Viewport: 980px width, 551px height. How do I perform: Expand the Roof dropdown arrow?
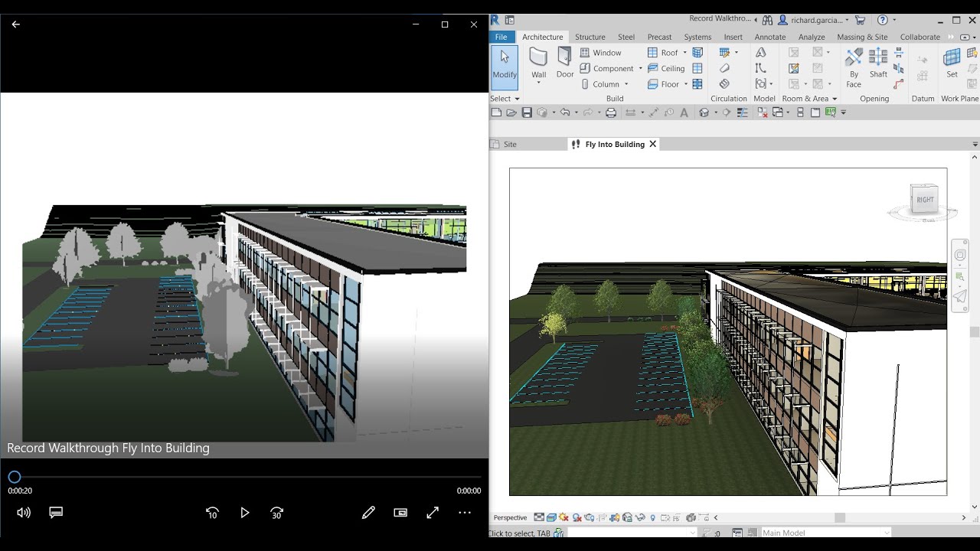coord(684,53)
